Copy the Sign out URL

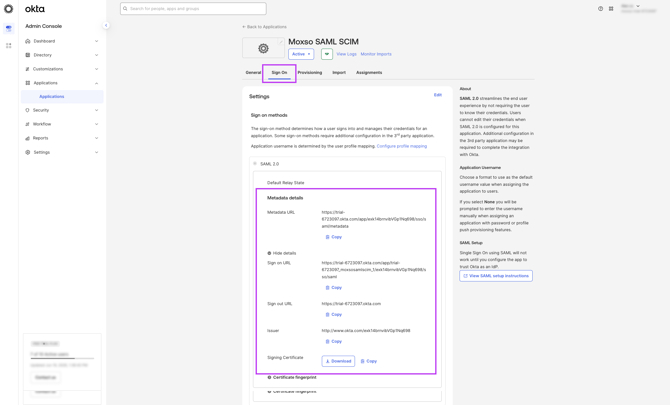[334, 315]
